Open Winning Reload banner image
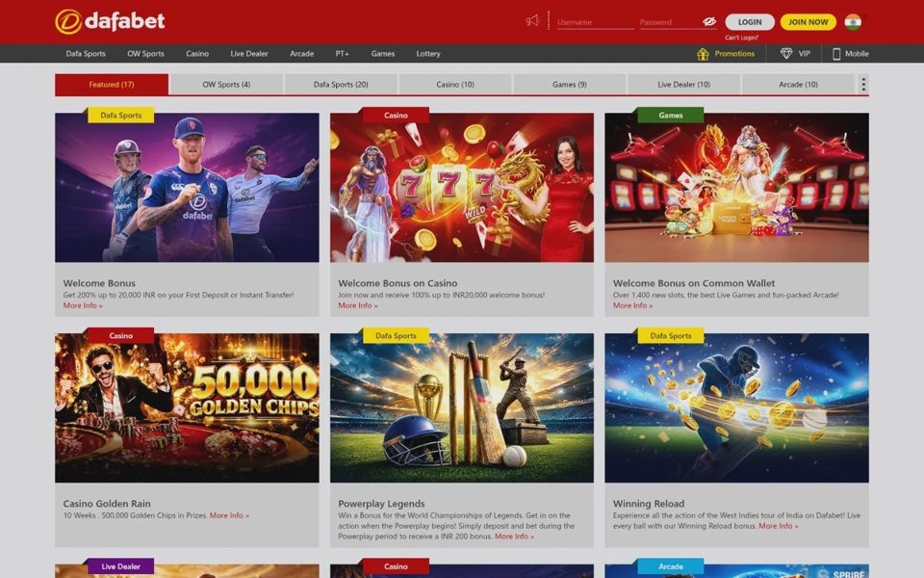This screenshot has height=578, width=924. tap(736, 408)
